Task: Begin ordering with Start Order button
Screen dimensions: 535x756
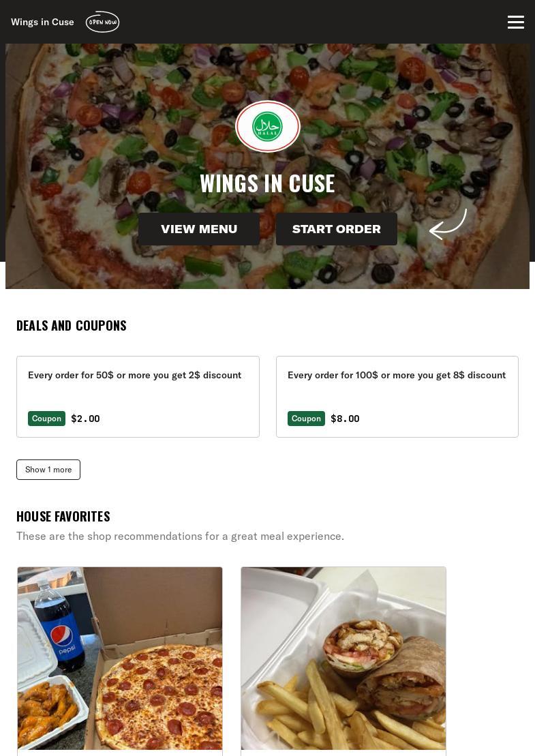Action: (x=337, y=229)
